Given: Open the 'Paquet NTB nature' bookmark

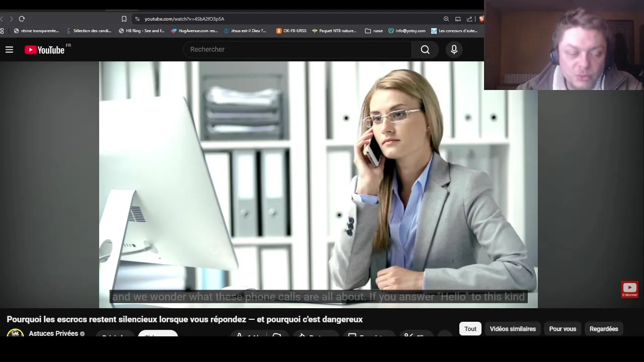Looking at the screenshot, I should pos(334,31).
